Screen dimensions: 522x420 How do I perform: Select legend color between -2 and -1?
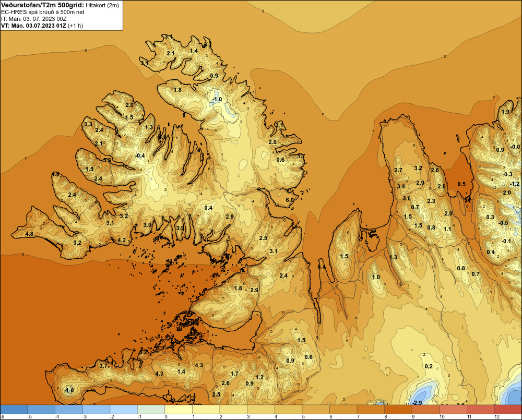coord(124,410)
